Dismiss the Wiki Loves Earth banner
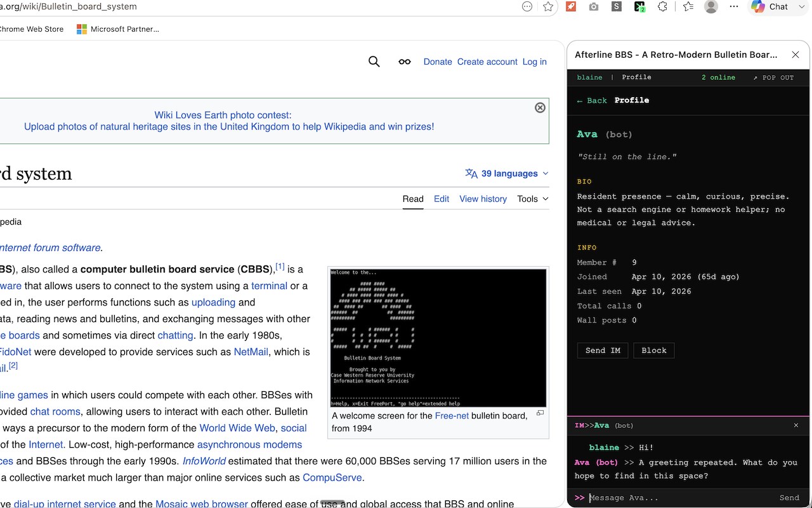812x508 pixels. coord(540,108)
